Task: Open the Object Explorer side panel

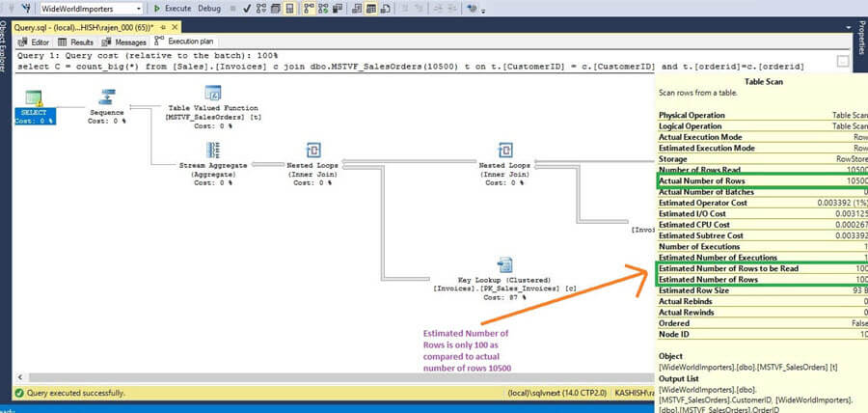Action: 4,44
